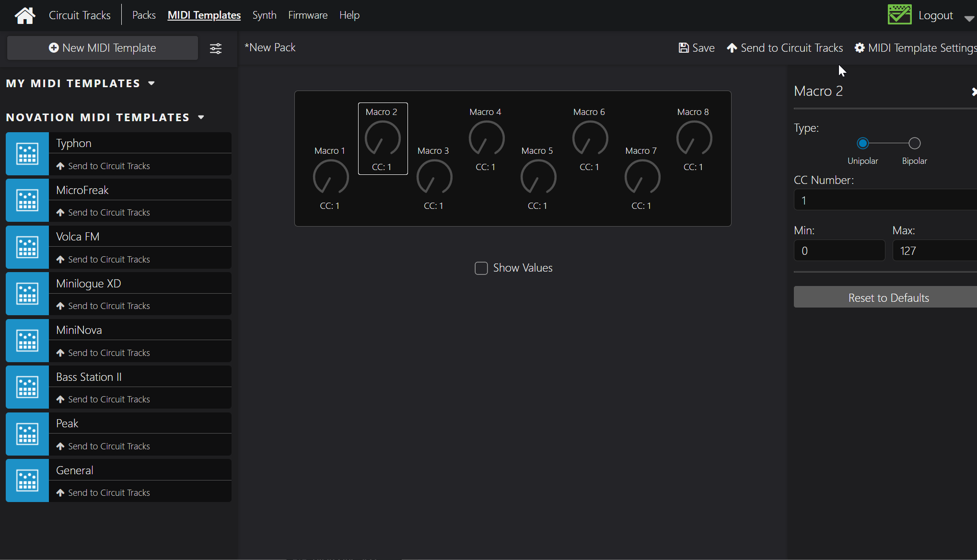Viewport: 977px width, 560px height.
Task: Open MIDI Template Settings
Action: point(916,48)
